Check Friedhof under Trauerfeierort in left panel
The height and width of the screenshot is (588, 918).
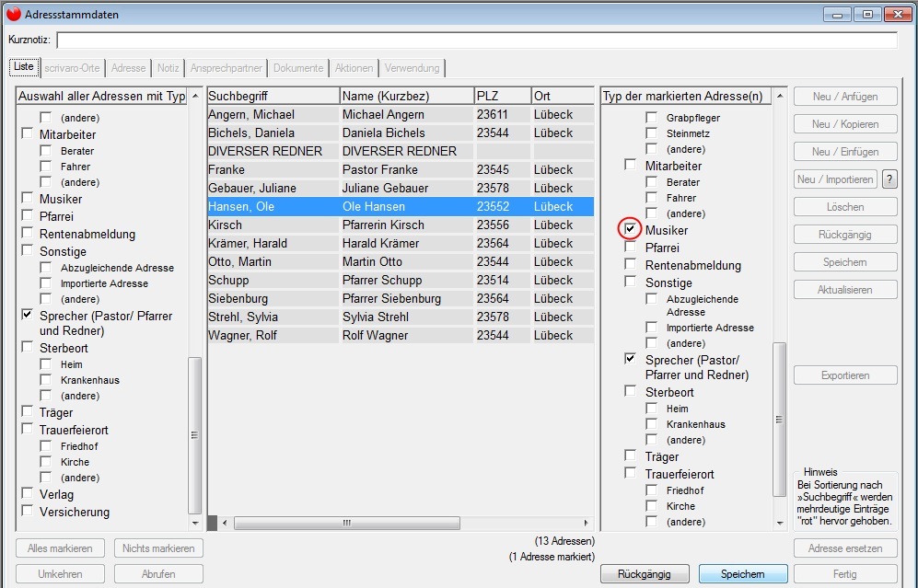click(46, 445)
